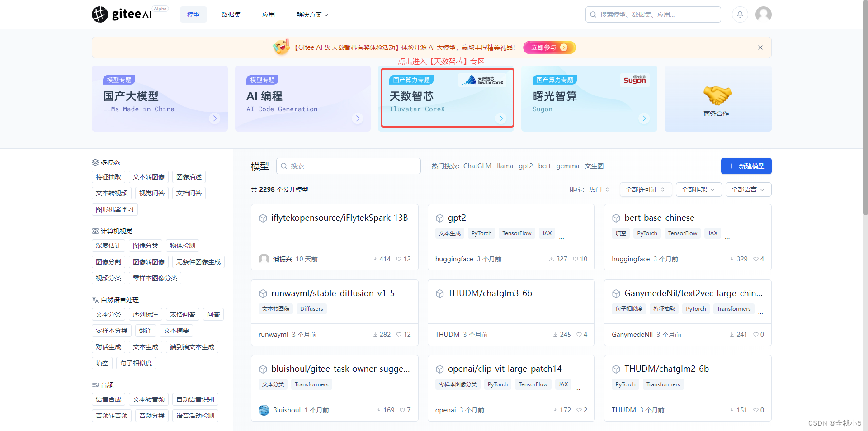The width and height of the screenshot is (868, 431).
Task: Open the 天数智芯 card arrow
Action: point(500,118)
